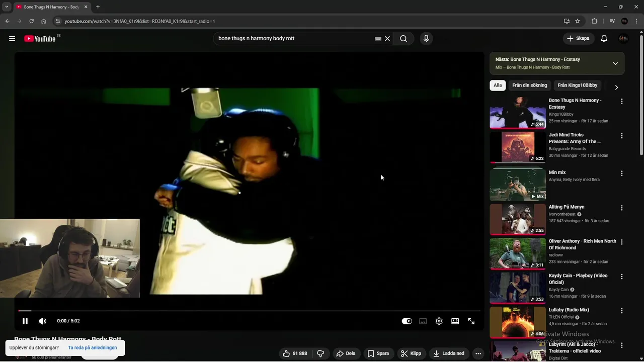Open the YouTube guide hamburger menu
Viewport: 644px width, 362px height.
(x=12, y=39)
